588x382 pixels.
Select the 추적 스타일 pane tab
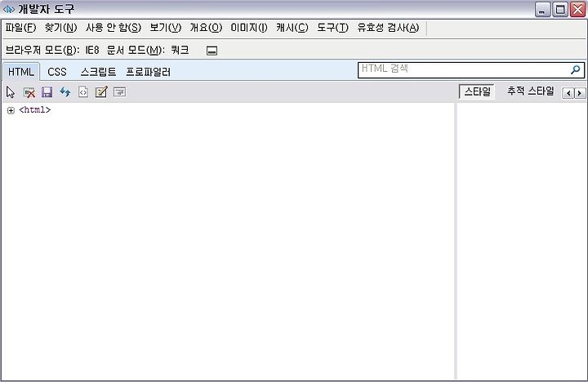530,91
